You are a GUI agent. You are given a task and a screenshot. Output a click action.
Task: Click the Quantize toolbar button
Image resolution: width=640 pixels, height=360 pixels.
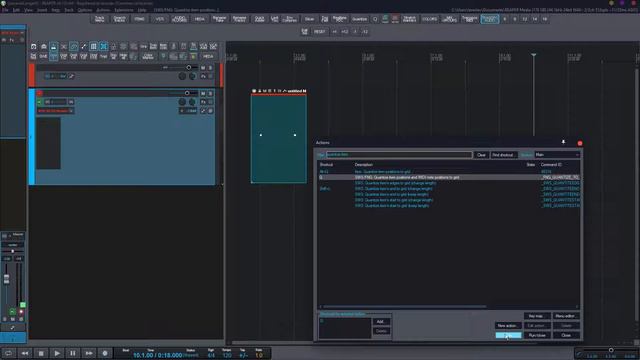(x=360, y=19)
